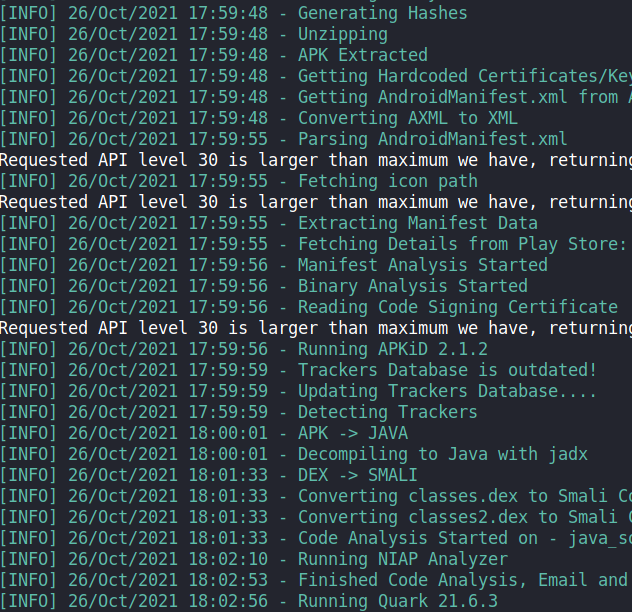
Task: Select the "Extracting Manifest Data" line
Action: [417, 223]
